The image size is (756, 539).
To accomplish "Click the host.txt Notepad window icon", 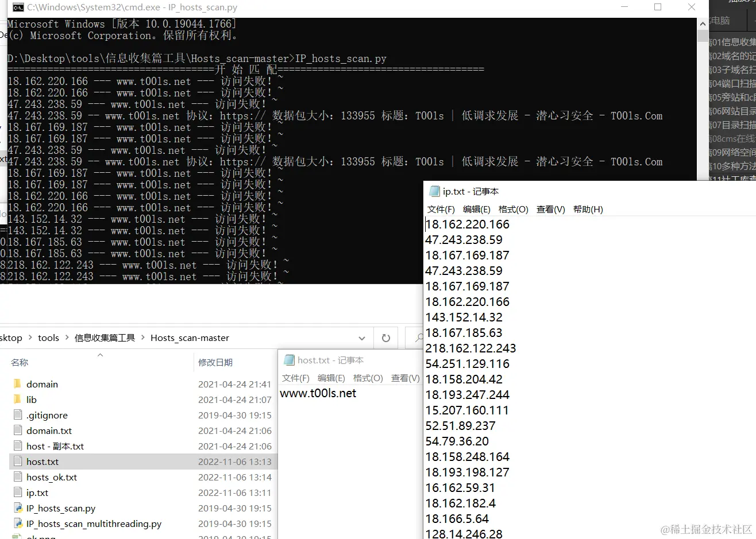I will pos(289,360).
